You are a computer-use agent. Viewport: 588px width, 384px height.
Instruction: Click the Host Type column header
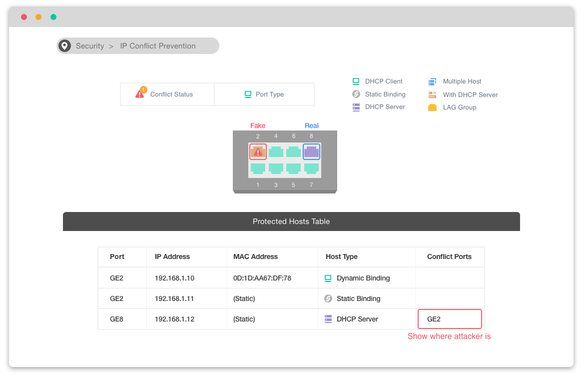(x=342, y=257)
